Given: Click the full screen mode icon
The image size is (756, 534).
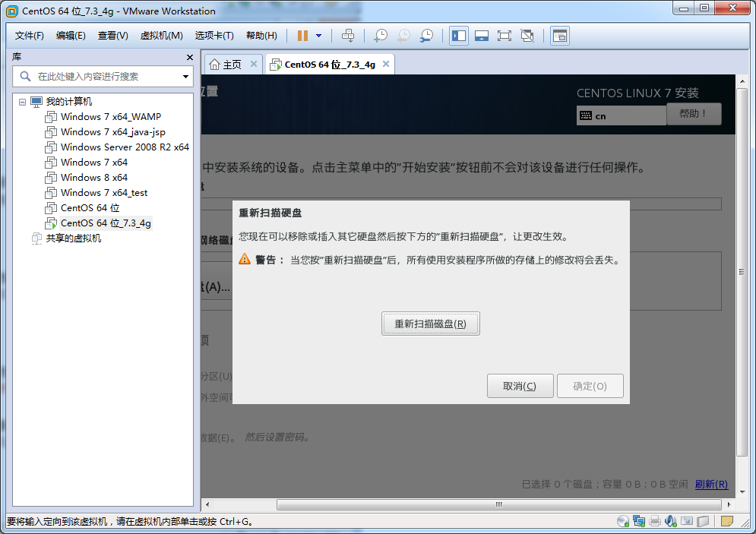Looking at the screenshot, I should (x=505, y=36).
